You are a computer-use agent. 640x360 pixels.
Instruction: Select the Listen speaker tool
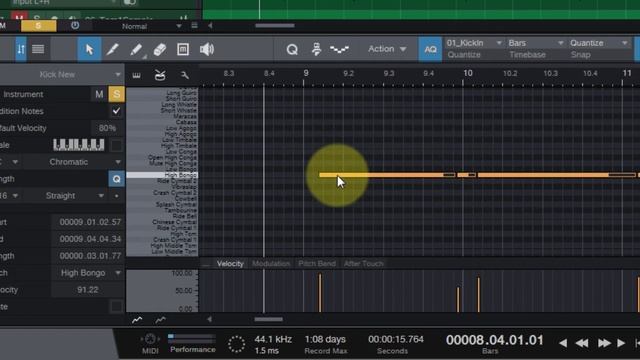coord(207,49)
